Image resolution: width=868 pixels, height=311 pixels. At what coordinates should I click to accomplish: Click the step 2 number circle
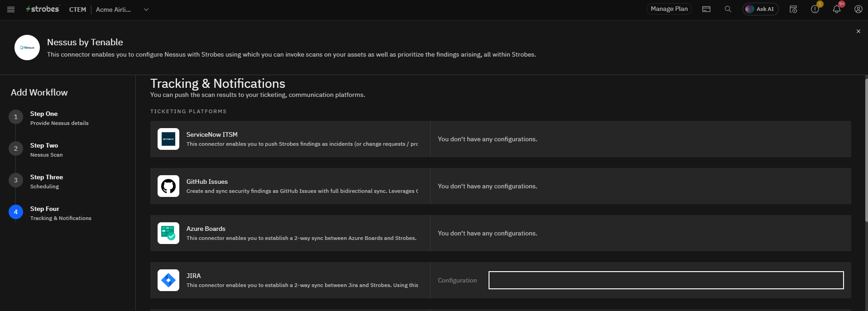16,148
